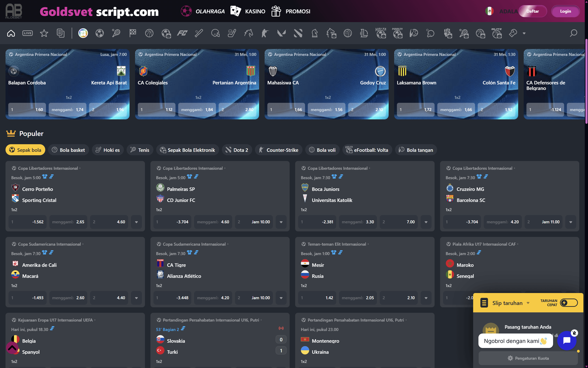Image resolution: width=588 pixels, height=368 pixels.
Task: Click the scroll-to-top arrow button
Action: [12, 348]
